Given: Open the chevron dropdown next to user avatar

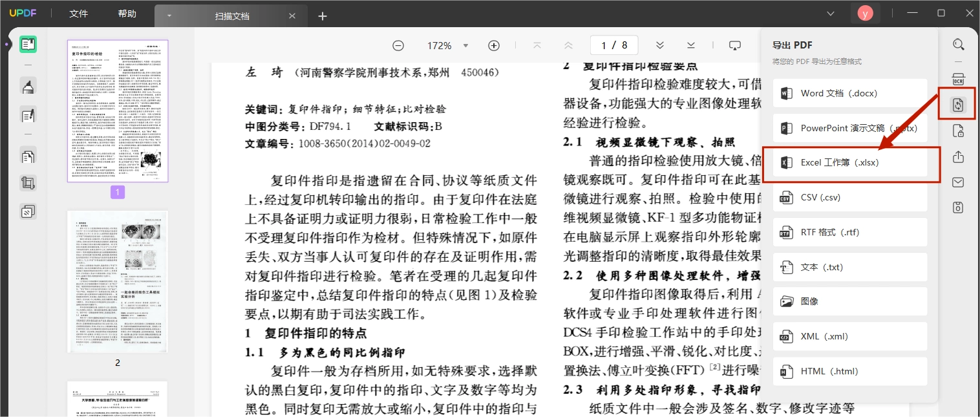Looking at the screenshot, I should pyautogui.click(x=831, y=14).
